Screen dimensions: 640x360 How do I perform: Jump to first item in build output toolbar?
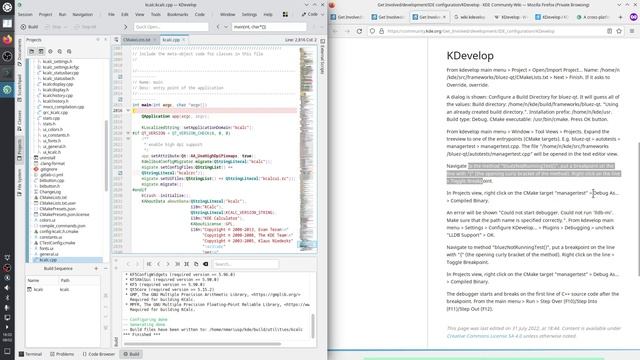[x=149, y=264]
